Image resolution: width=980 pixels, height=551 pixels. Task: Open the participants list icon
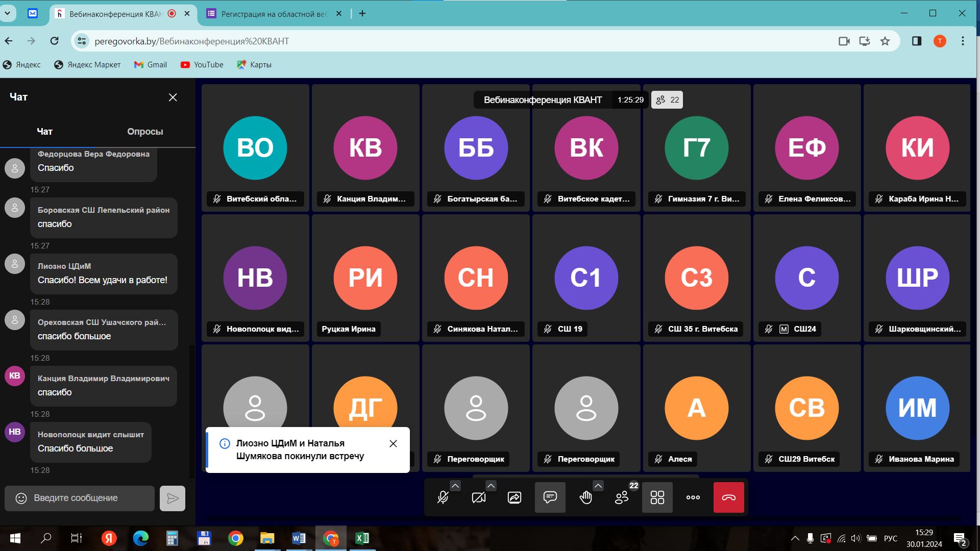pos(622,497)
